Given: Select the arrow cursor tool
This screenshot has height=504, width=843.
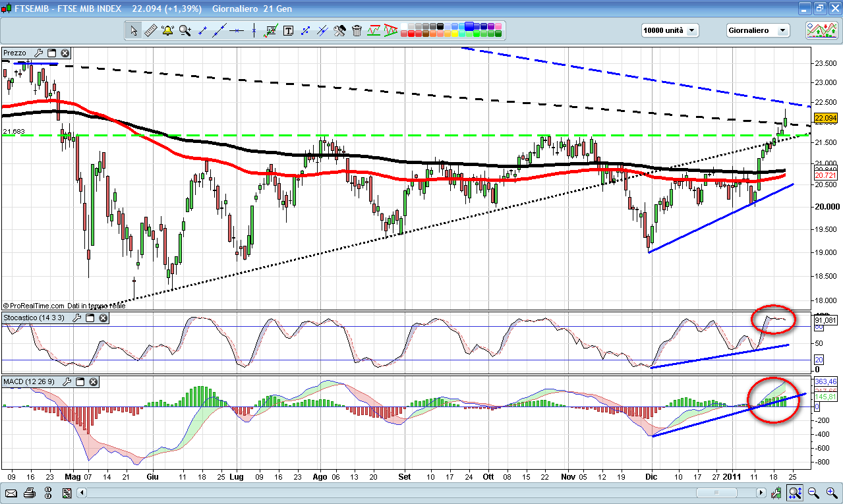Looking at the screenshot, I should pos(134,30).
